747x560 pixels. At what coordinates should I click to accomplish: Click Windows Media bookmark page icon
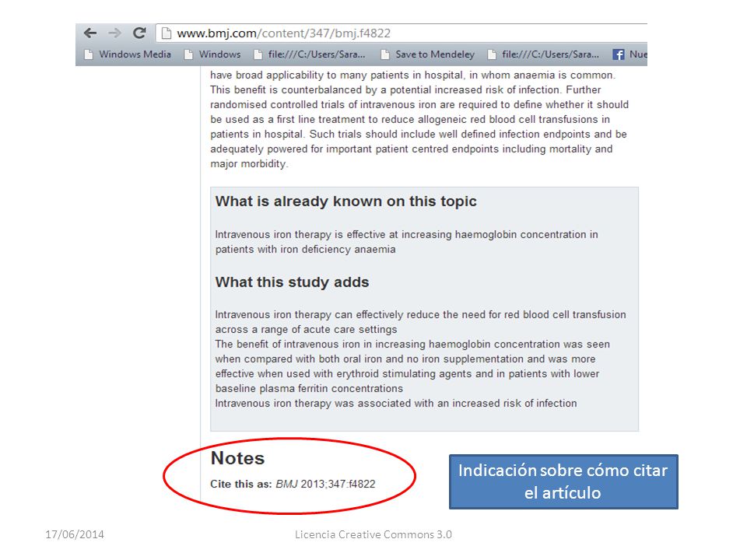pos(89,54)
